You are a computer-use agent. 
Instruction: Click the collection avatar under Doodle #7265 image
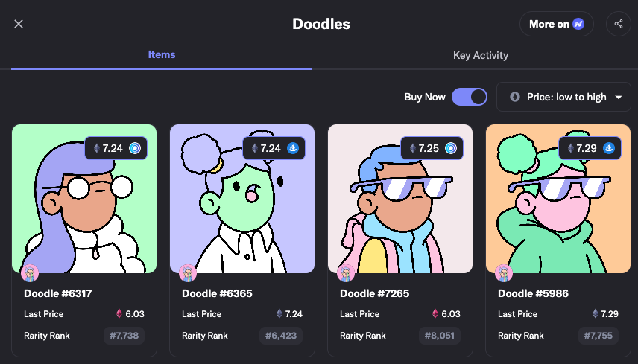pyautogui.click(x=345, y=273)
